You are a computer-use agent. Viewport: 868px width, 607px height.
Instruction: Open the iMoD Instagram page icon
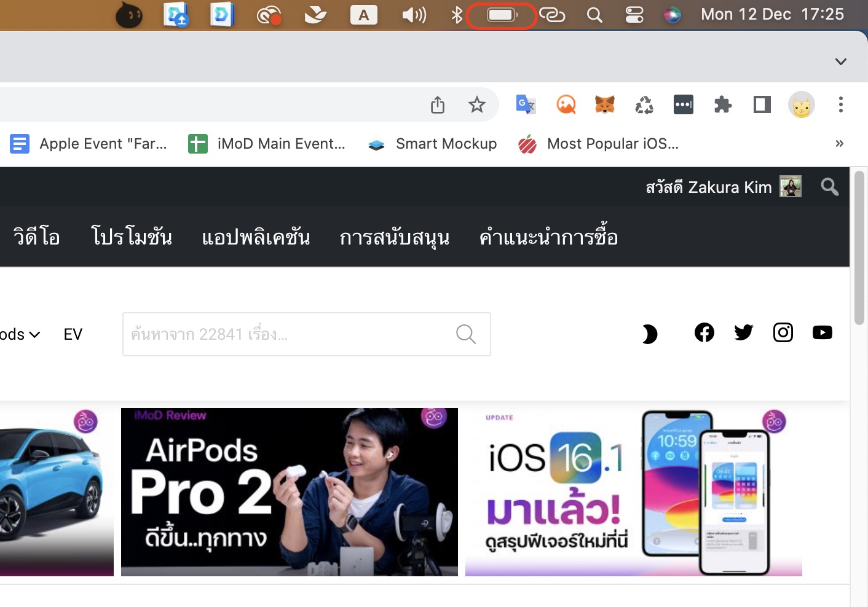click(783, 333)
